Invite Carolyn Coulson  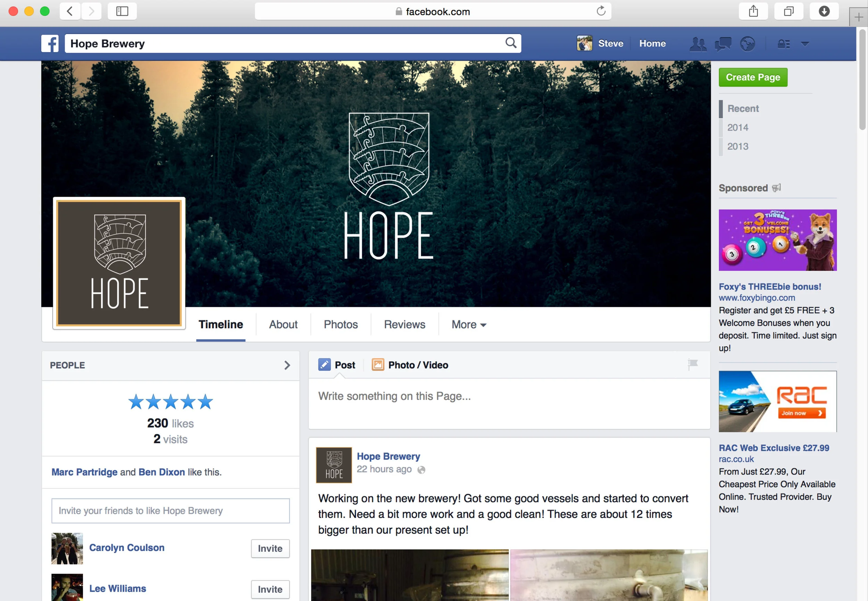[x=270, y=548]
